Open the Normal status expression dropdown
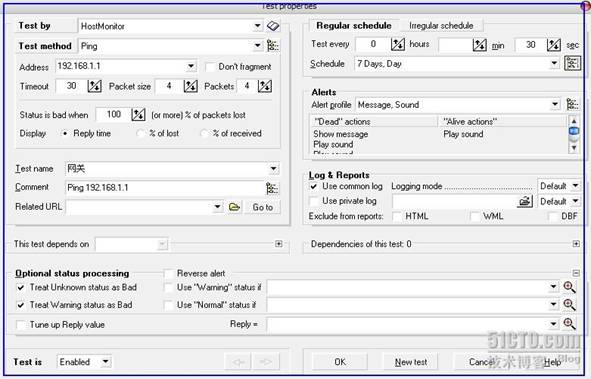The image size is (591, 379). (x=553, y=304)
